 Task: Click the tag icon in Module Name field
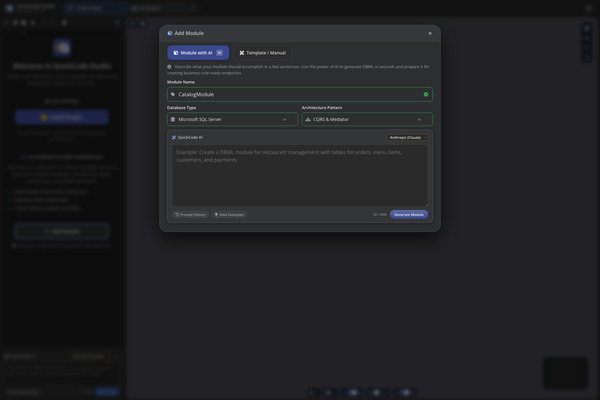pos(173,95)
